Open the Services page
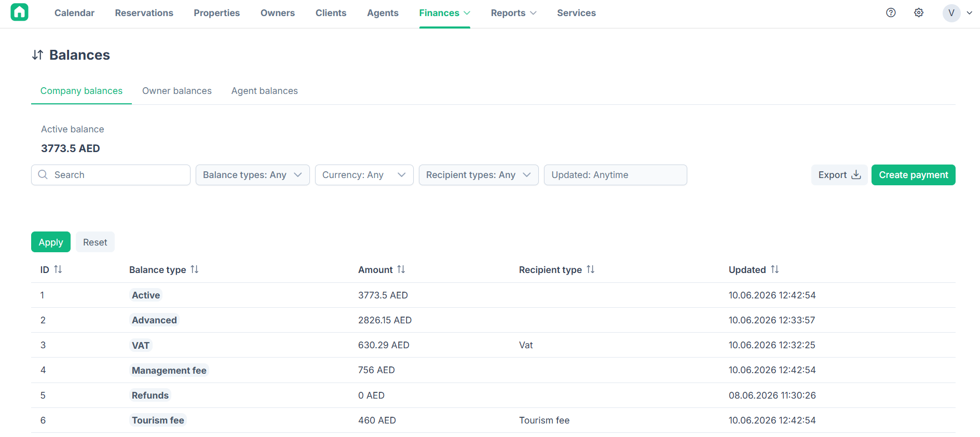 click(576, 13)
